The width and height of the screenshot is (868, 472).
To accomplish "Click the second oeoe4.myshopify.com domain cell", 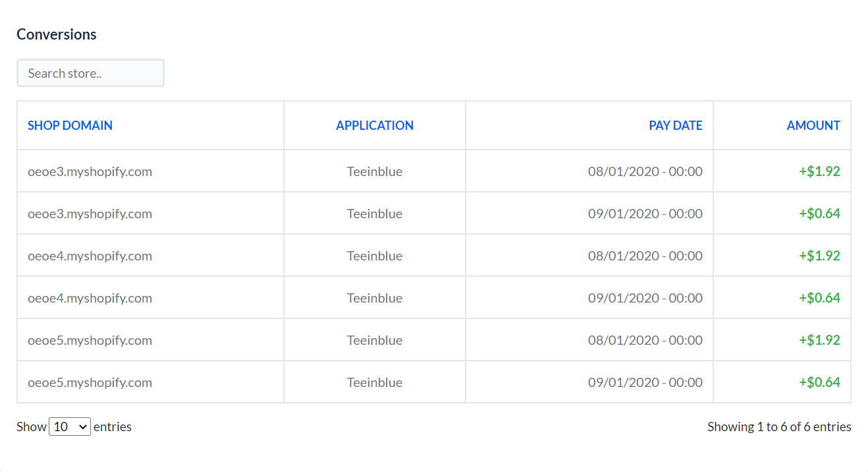I will coord(90,298).
